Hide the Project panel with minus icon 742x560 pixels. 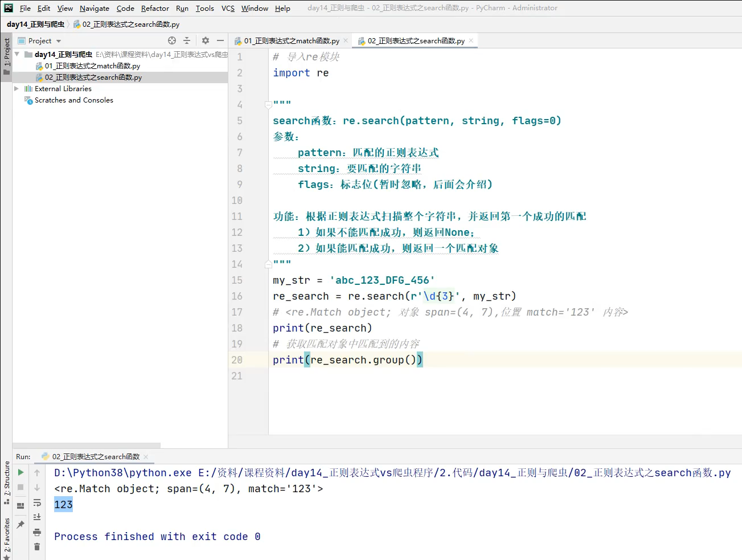(x=220, y=40)
